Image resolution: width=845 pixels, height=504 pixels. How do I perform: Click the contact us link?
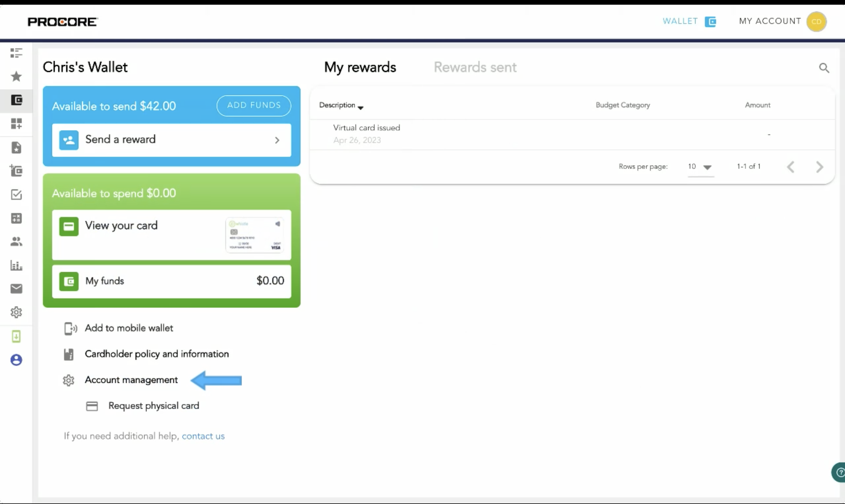[203, 436]
